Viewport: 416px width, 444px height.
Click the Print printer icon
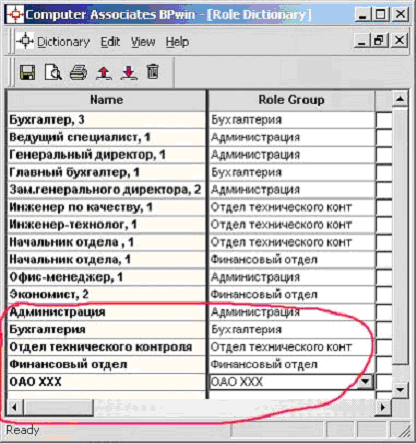[x=78, y=72]
